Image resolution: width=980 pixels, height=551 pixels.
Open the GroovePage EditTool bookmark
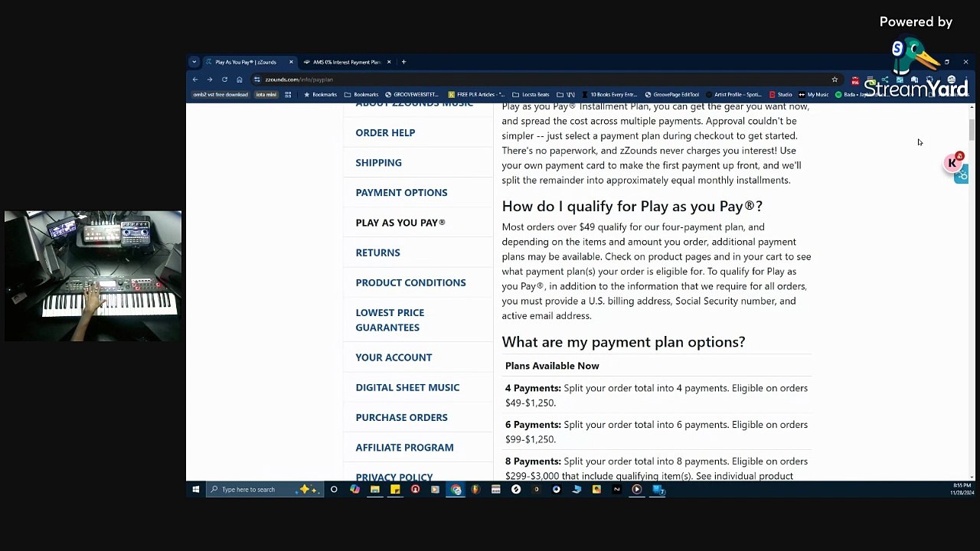point(671,95)
